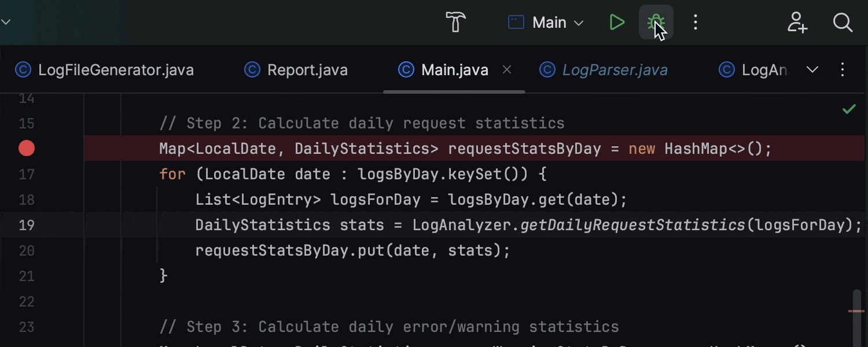Click the Build Project hammer icon

click(455, 22)
